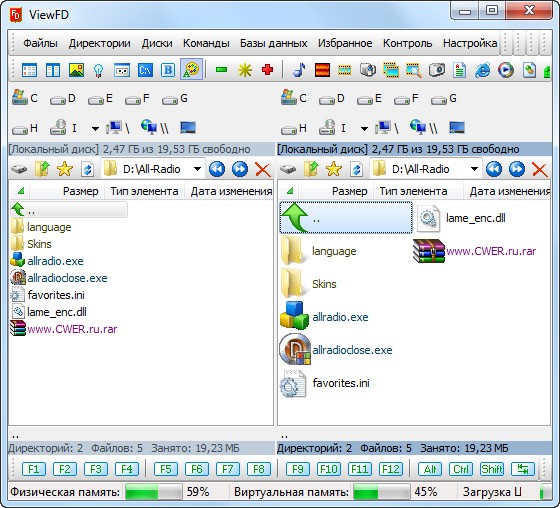The image size is (560, 508).
Task: Launch Internet Explorer from the toolbar
Action: 482,70
